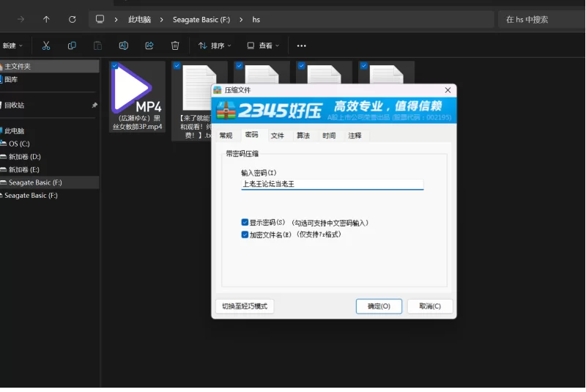Switch to the 常规 tab

226,136
